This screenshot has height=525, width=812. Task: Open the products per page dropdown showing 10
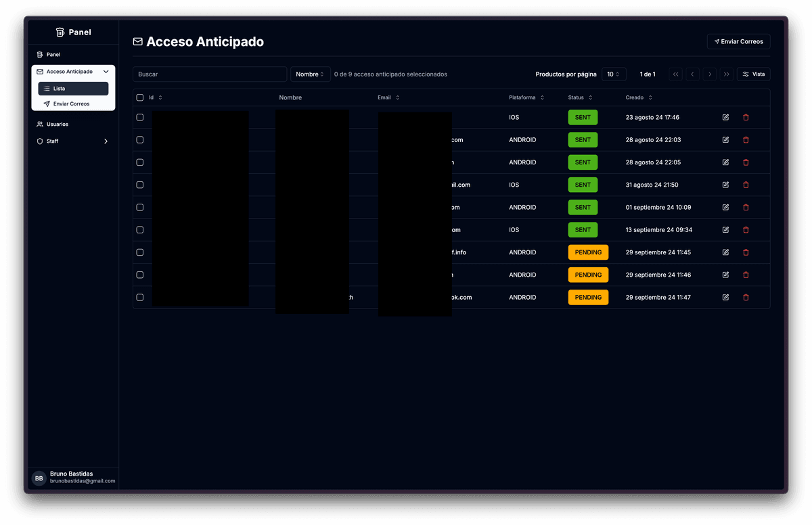click(613, 74)
